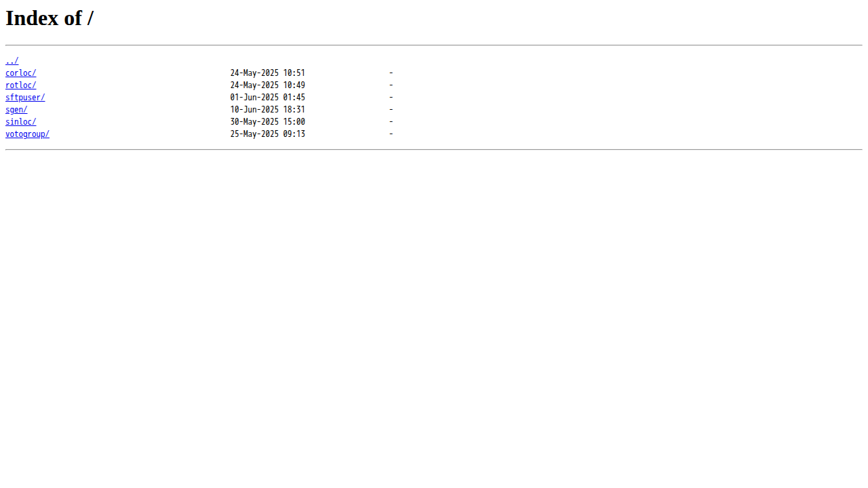
Task: Open the sftpuser/ directory link
Action: 25,98
